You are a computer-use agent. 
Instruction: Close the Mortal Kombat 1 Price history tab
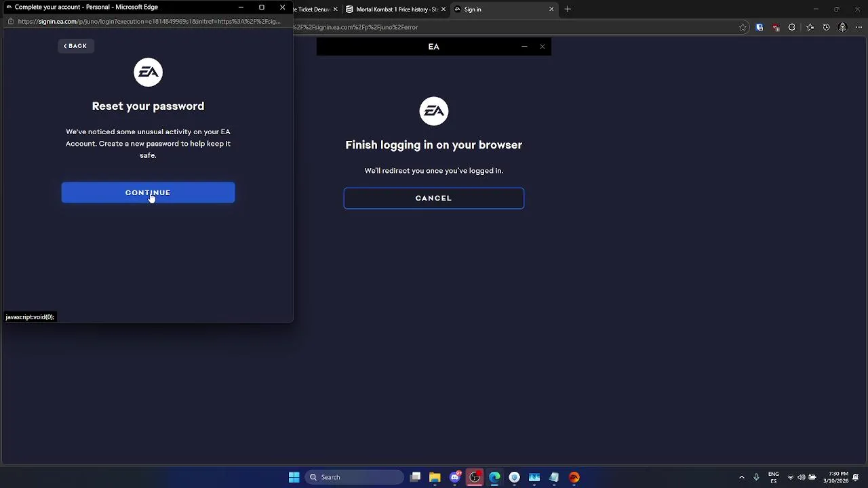point(443,9)
